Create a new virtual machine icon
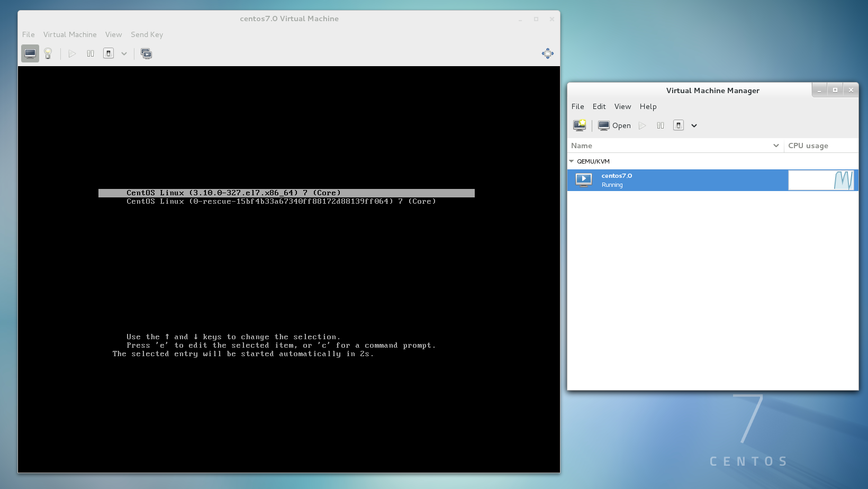 coord(580,125)
